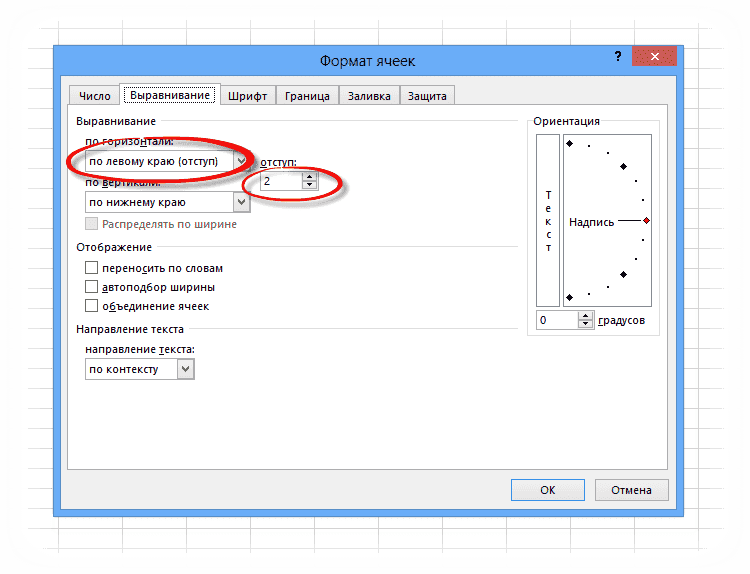
Task: Increase the отступ spinner value
Action: [x=309, y=177]
